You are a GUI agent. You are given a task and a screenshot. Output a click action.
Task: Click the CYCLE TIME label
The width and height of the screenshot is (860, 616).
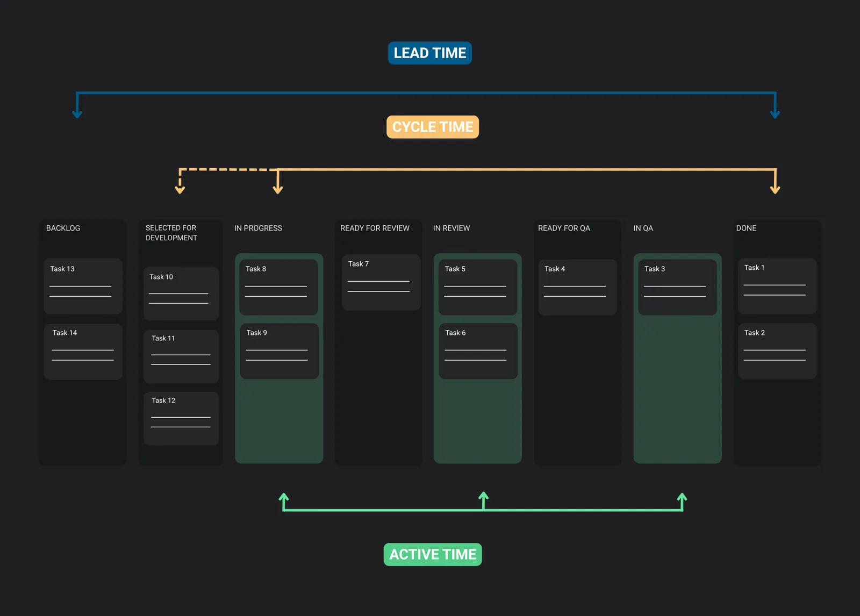pyautogui.click(x=433, y=127)
